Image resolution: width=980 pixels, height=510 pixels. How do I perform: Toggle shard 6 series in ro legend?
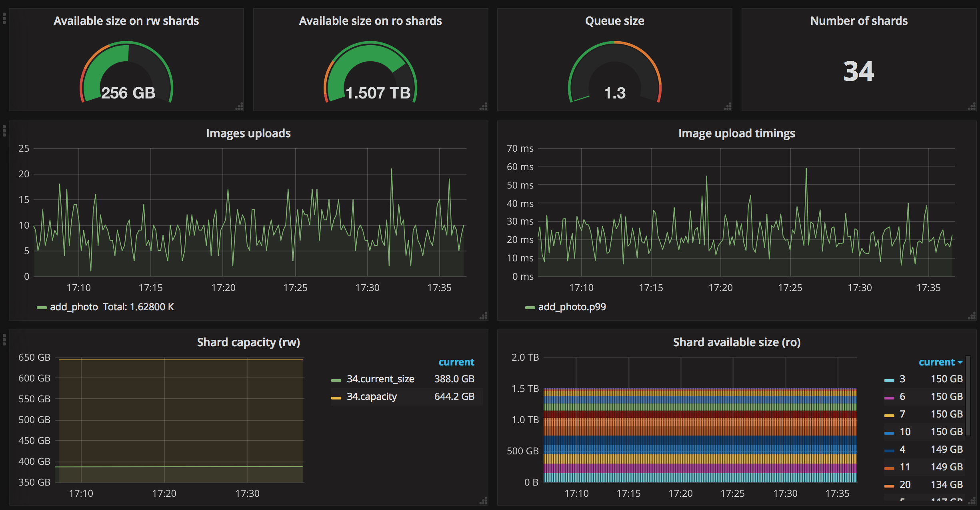click(x=902, y=397)
